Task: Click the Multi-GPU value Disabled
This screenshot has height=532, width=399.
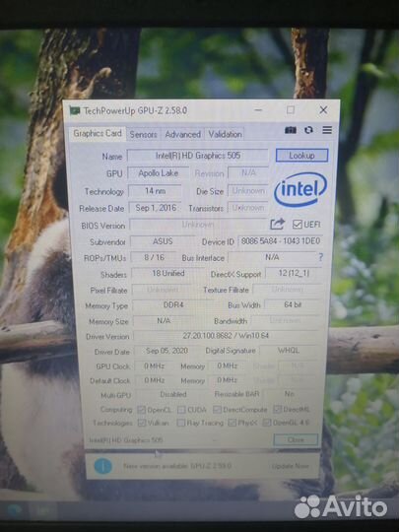Action: (173, 394)
